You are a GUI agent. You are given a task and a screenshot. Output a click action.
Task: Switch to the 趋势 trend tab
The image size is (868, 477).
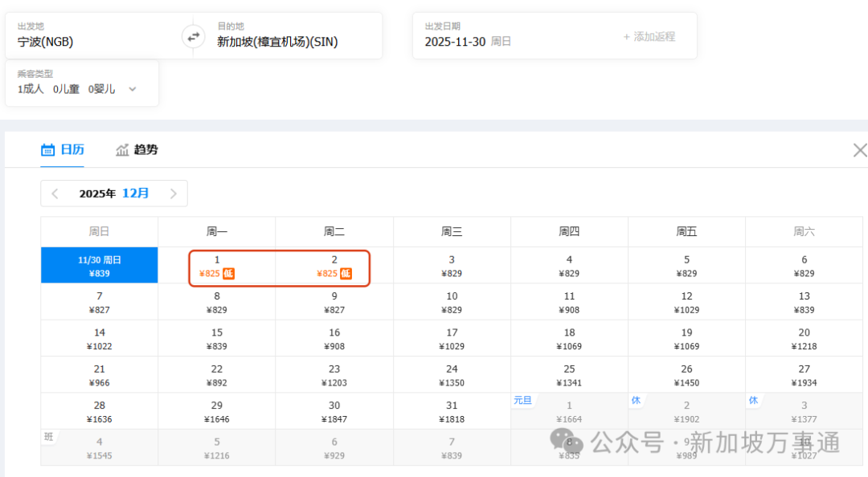[x=137, y=149]
